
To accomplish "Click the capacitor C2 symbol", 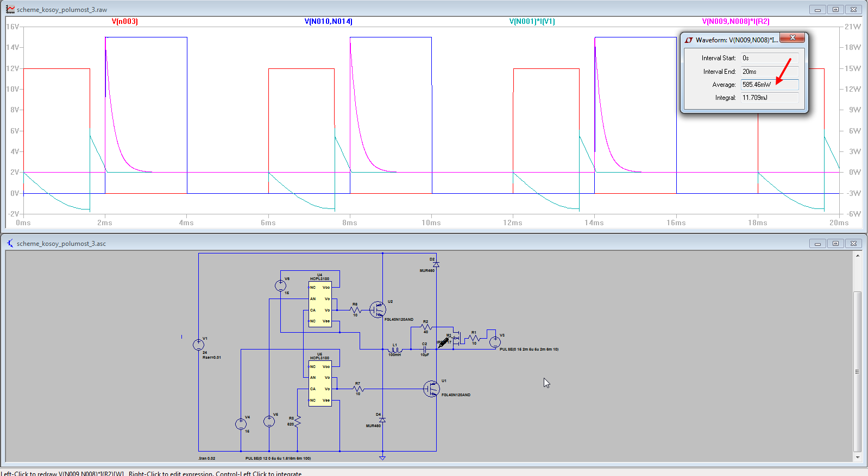I will 424,349.
